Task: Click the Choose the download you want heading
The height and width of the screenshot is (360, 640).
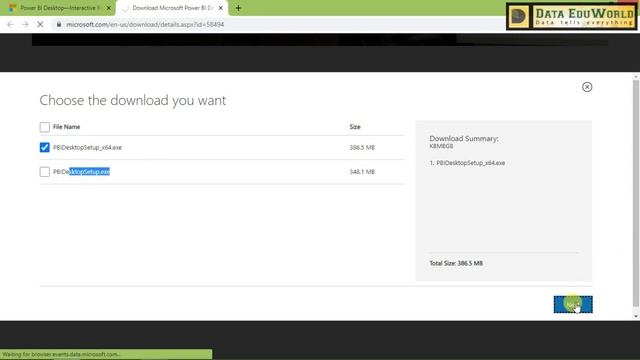Action: pyautogui.click(x=133, y=100)
